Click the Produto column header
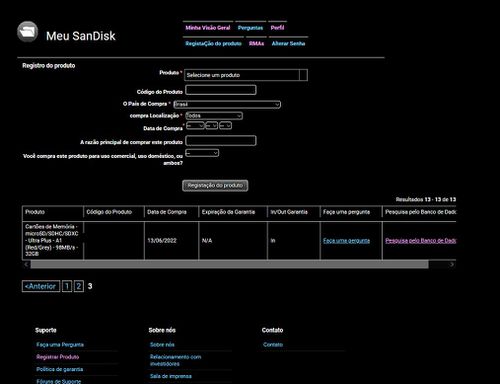Screen dimensions: 500x384 (x=53, y=212)
